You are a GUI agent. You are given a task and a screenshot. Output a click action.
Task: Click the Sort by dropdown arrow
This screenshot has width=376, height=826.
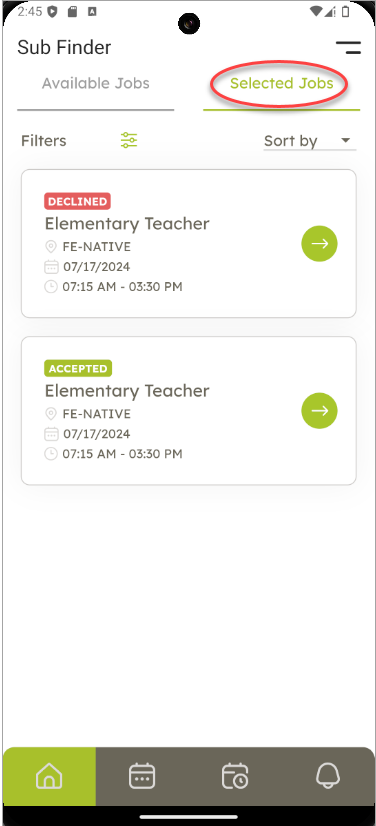tap(345, 140)
